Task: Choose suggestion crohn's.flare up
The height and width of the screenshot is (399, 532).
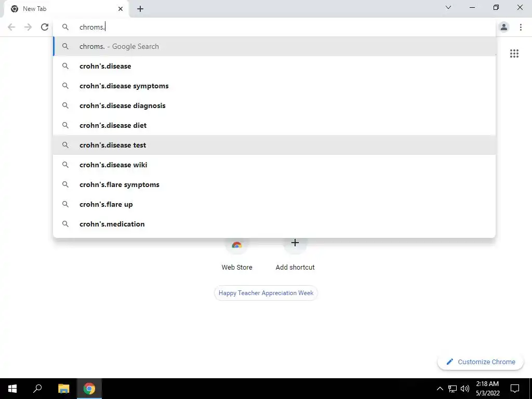Action: pos(274,204)
